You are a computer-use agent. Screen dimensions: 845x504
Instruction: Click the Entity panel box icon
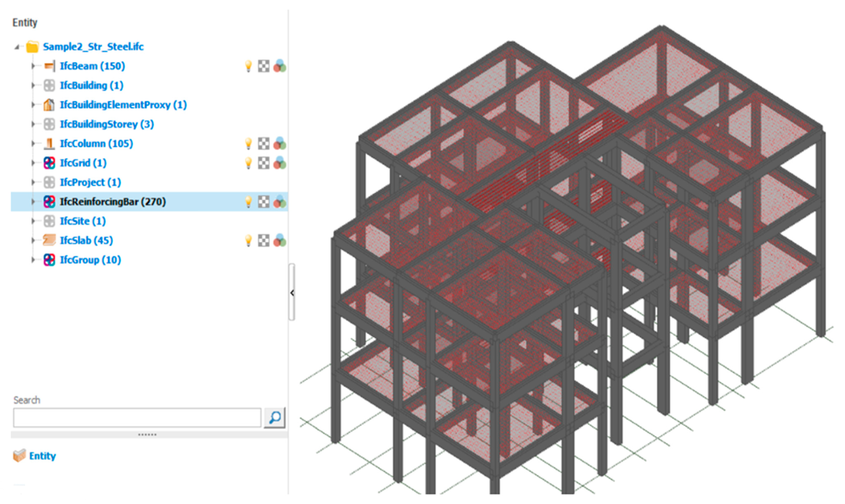[x=19, y=455]
